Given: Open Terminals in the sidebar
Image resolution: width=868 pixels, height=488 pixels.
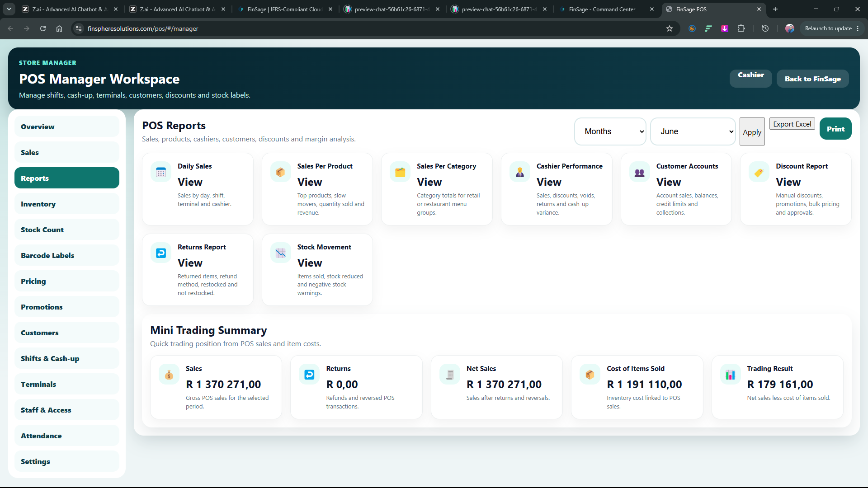Looking at the screenshot, I should 67,384.
